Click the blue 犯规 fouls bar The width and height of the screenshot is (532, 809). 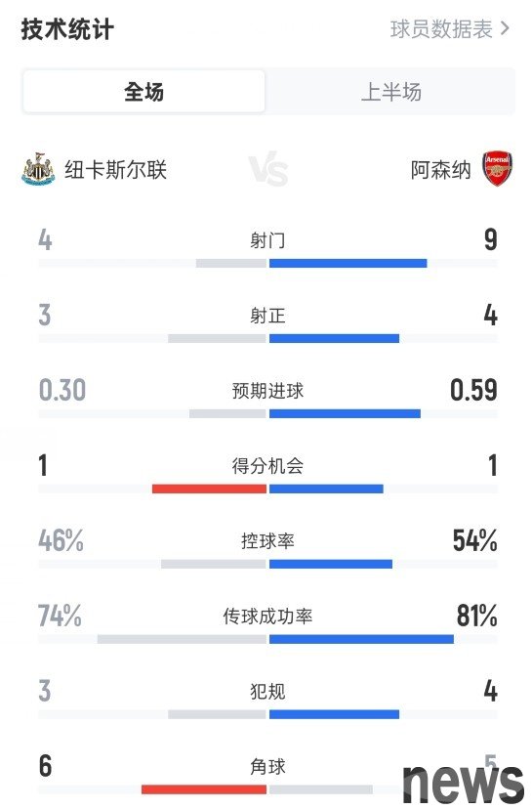(x=334, y=714)
